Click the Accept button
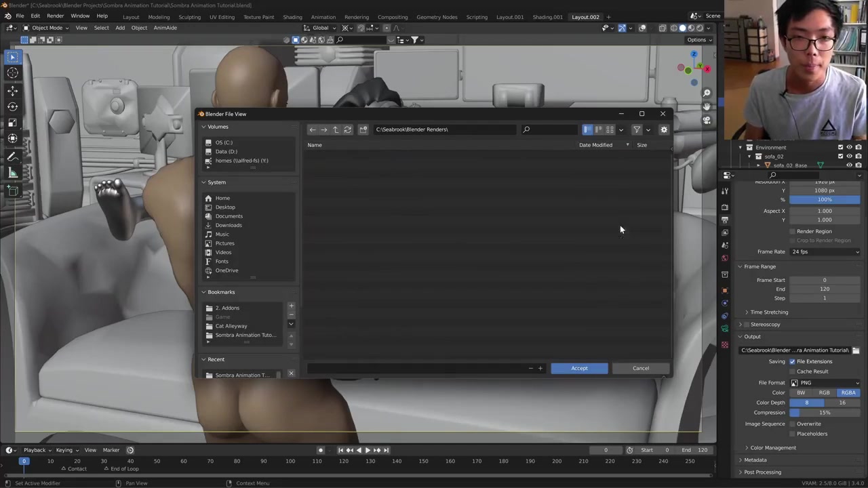The image size is (868, 488). (x=579, y=368)
